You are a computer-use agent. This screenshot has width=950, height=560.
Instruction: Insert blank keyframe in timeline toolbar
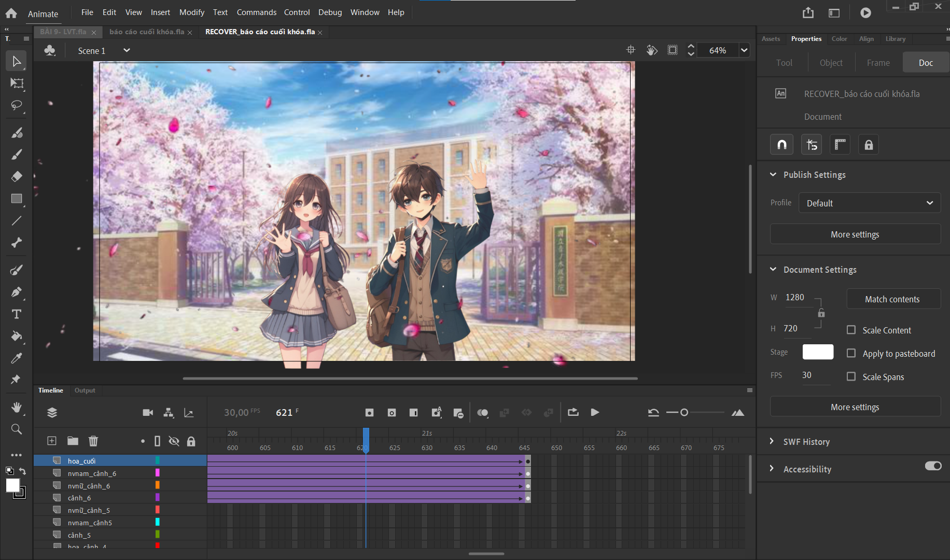392,413
